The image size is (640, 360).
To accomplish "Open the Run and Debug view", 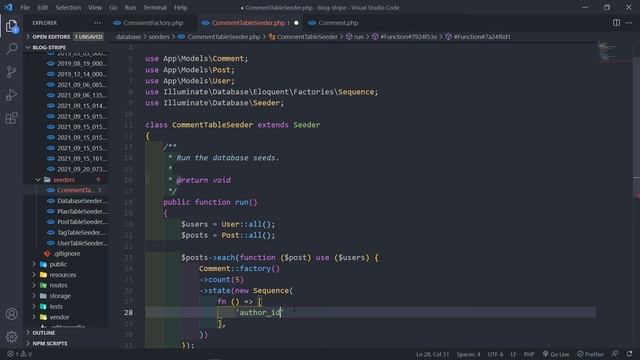I will click(11, 95).
